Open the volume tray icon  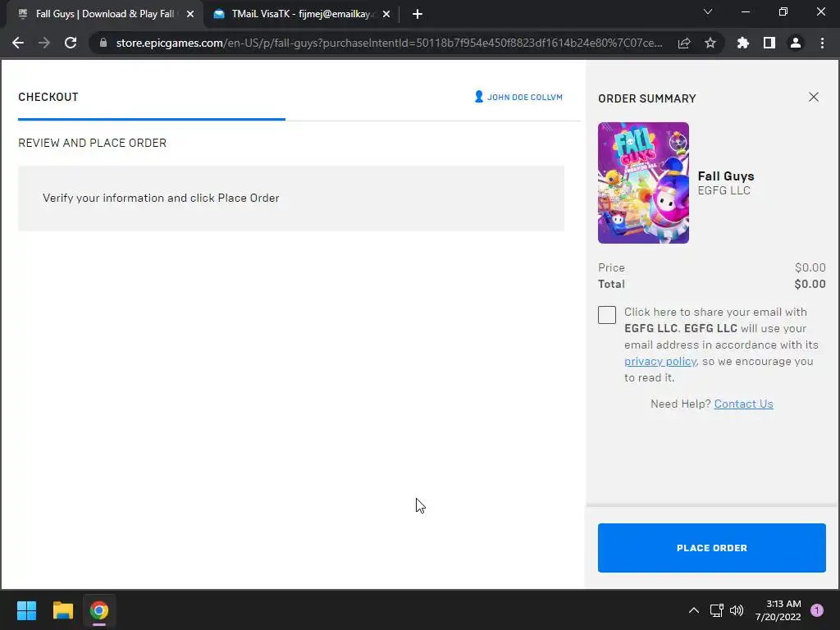tap(737, 610)
